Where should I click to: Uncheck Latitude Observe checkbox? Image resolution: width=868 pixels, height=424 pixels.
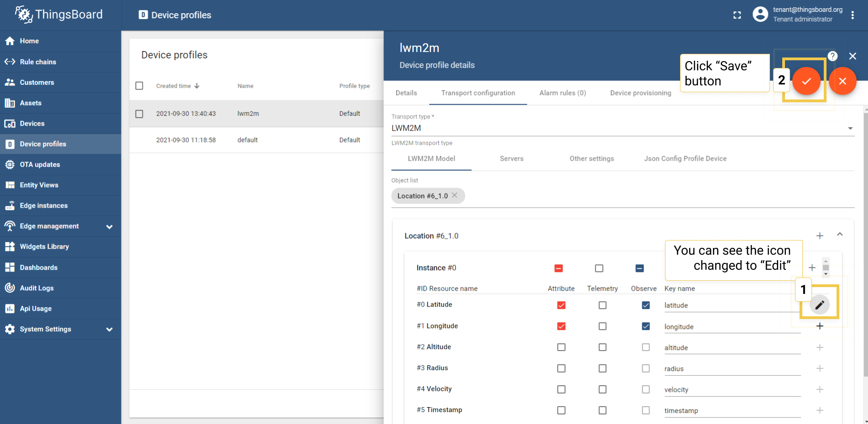646,305
